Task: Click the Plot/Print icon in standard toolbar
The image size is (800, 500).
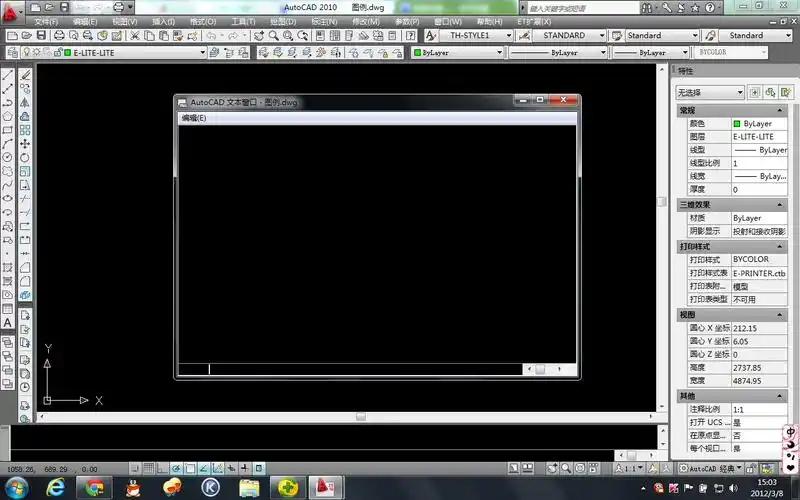Action: (x=59, y=35)
